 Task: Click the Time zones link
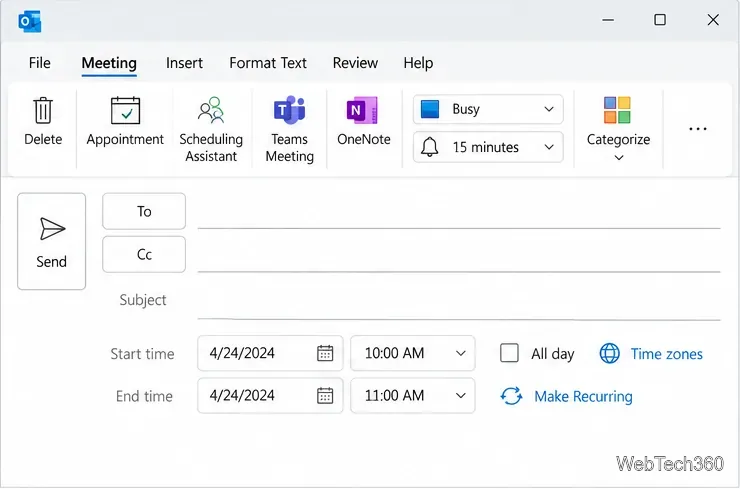666,354
